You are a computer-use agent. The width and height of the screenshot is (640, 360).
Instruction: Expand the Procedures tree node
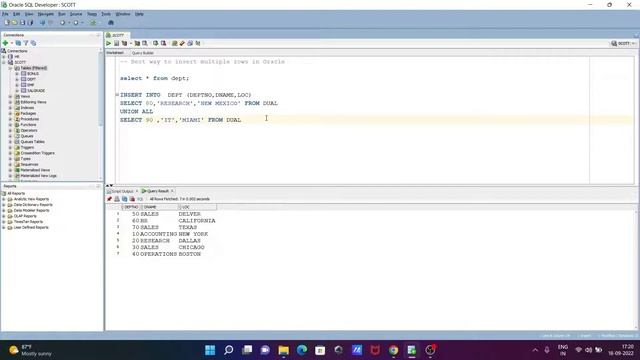[11, 119]
